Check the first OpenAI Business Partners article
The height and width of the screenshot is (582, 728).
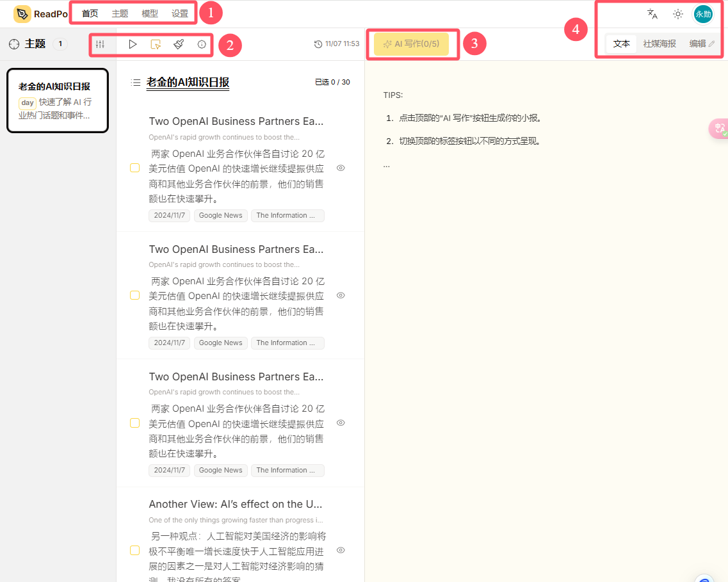134,168
